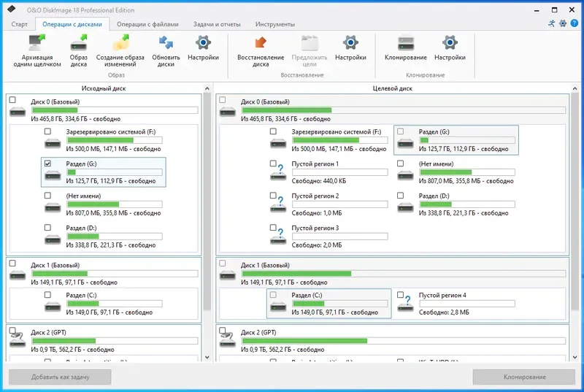Viewport: 584px width, 392px height.
Task: Click the Исходный диск column header
Action: click(104, 88)
